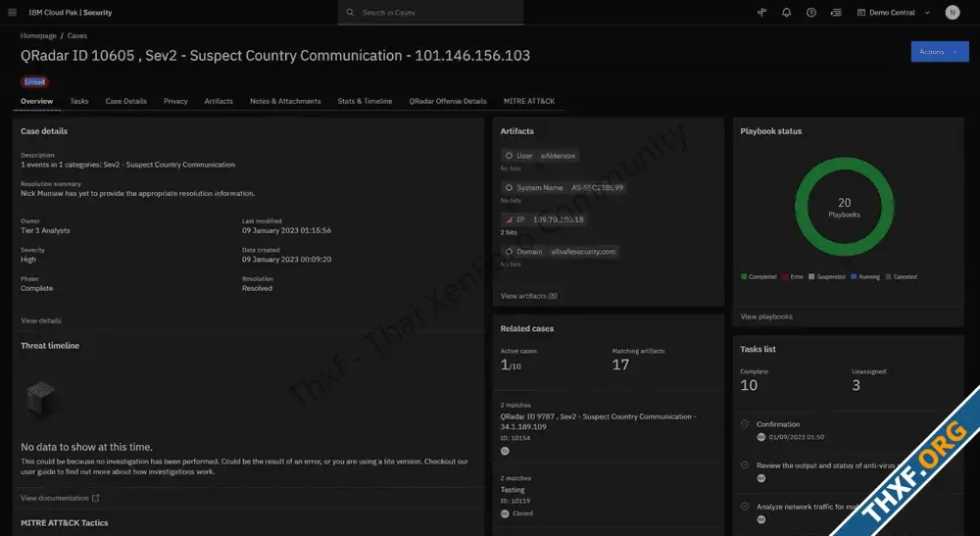Expand the Demo Central account dropdown chevron

click(927, 13)
